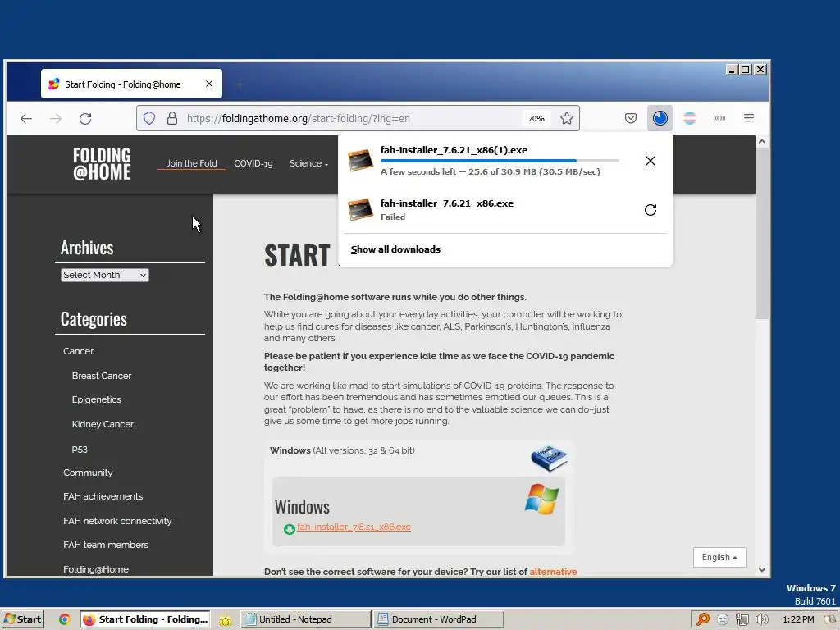The height and width of the screenshot is (630, 840).
Task: Click the forward navigation arrow
Action: (x=56, y=118)
